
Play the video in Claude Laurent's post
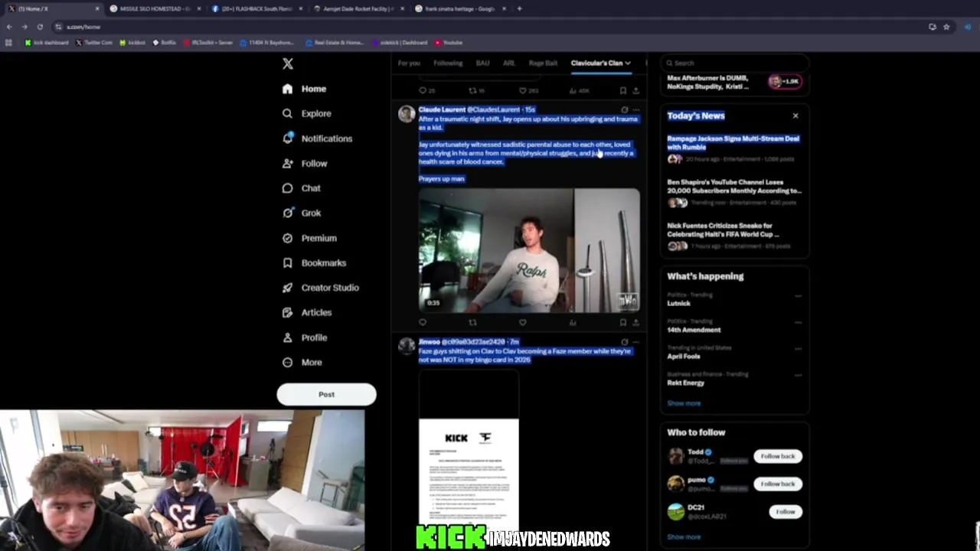529,250
